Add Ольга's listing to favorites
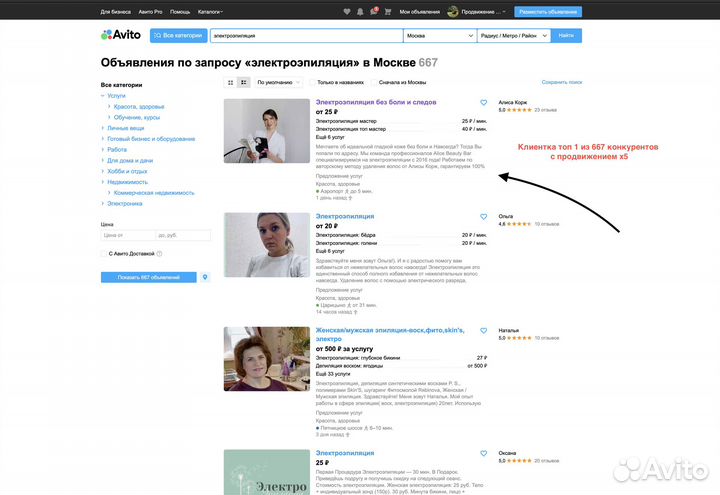The width and height of the screenshot is (720, 495). click(484, 216)
